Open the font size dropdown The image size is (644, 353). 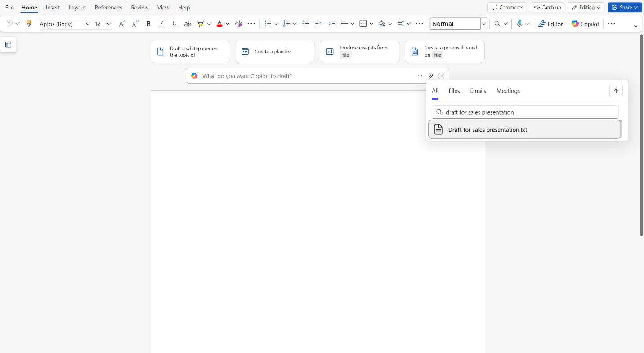click(109, 24)
